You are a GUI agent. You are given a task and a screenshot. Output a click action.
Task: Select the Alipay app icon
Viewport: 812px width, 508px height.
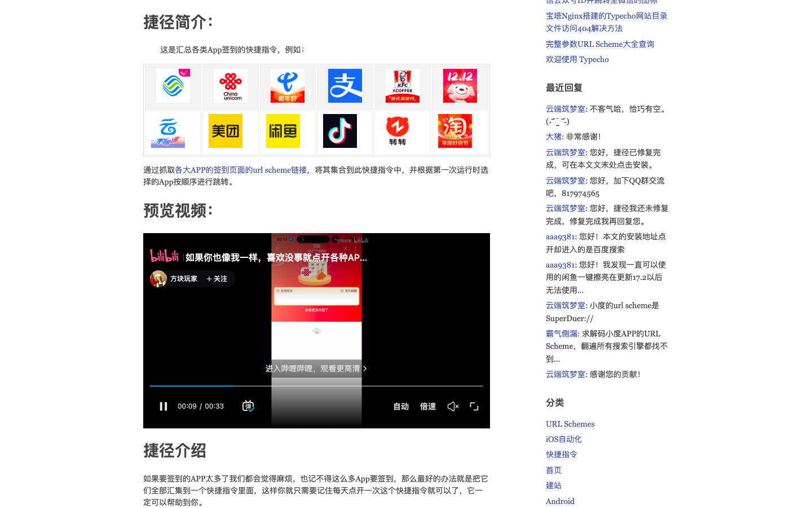[345, 86]
